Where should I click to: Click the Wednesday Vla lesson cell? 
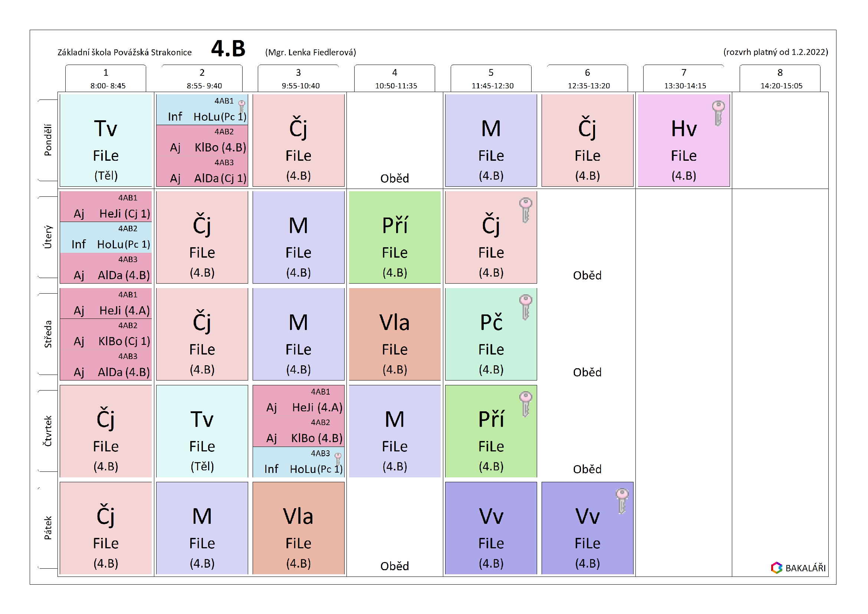click(x=394, y=334)
